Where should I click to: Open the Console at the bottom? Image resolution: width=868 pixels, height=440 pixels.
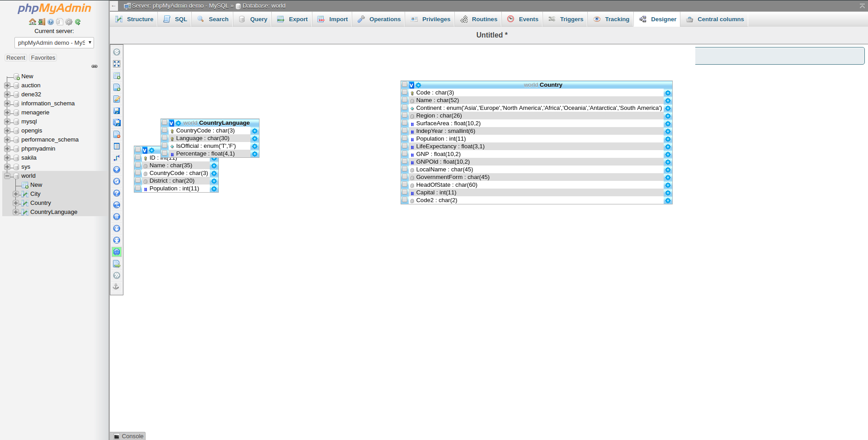[x=127, y=436]
